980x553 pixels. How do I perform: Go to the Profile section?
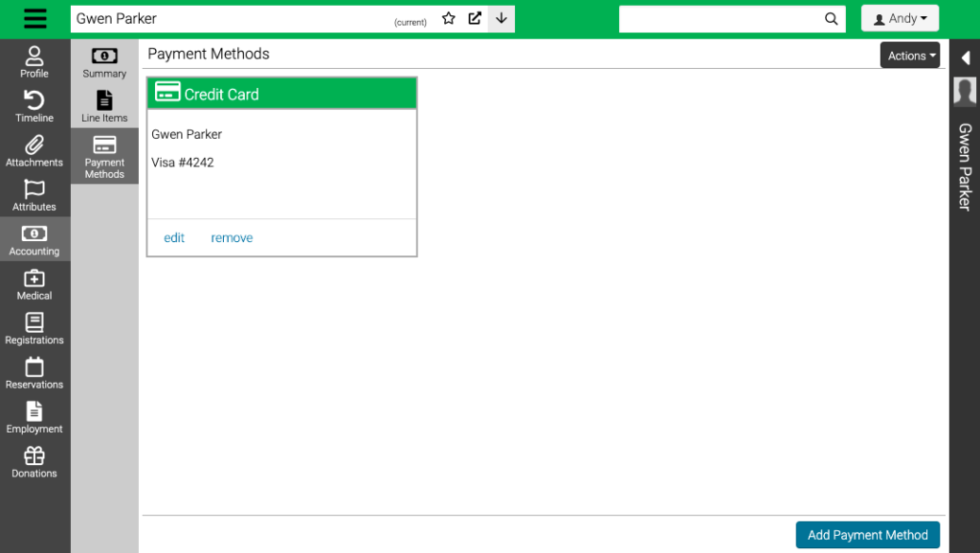[34, 62]
